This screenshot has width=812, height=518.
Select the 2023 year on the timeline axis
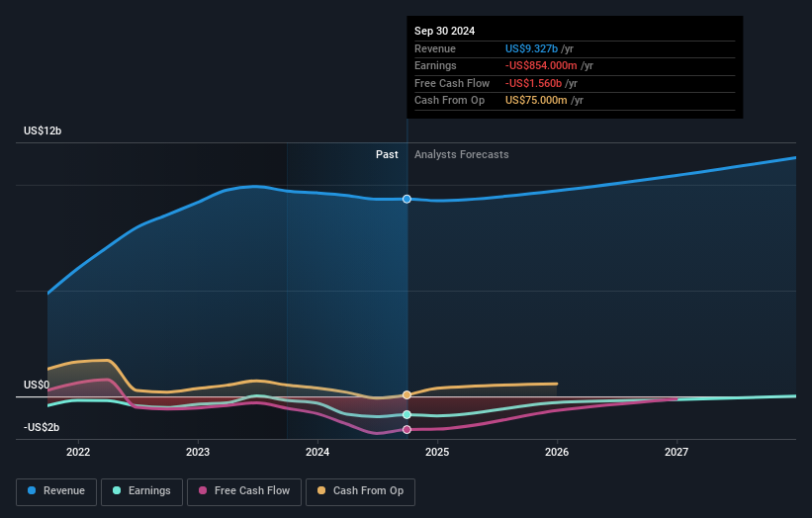click(x=198, y=453)
